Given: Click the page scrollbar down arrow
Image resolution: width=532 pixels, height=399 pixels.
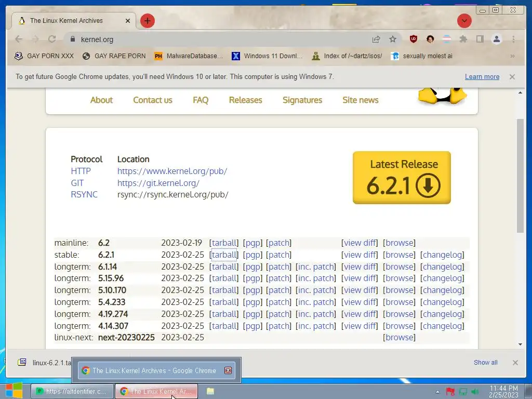Looking at the screenshot, I should (520, 344).
